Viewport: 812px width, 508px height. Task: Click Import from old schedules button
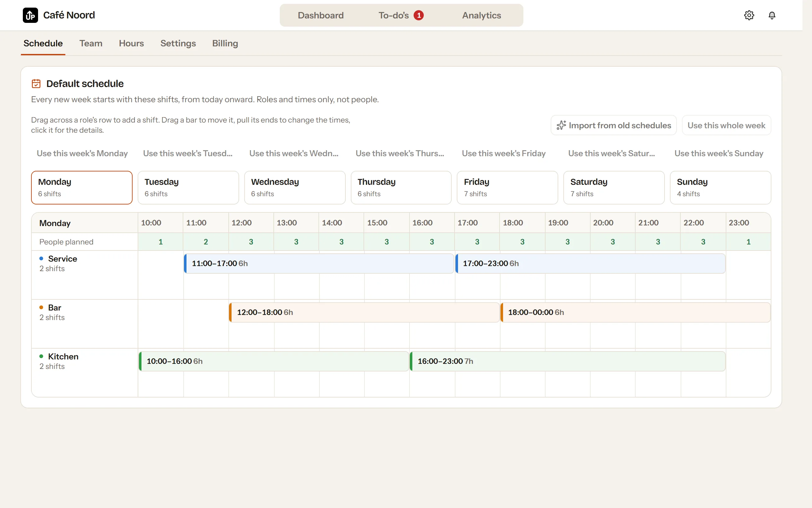pos(613,125)
